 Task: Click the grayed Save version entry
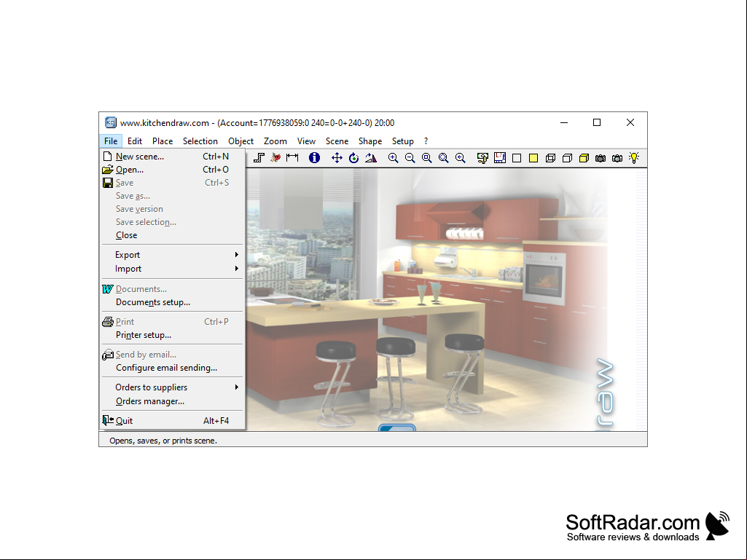(x=173, y=209)
